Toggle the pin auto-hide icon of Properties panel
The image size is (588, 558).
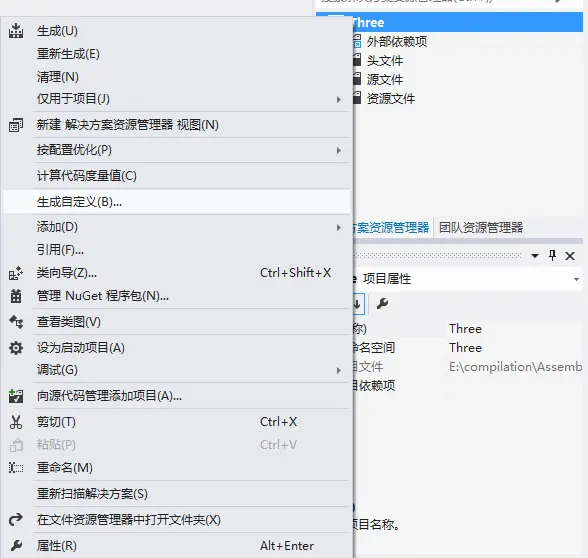[552, 256]
